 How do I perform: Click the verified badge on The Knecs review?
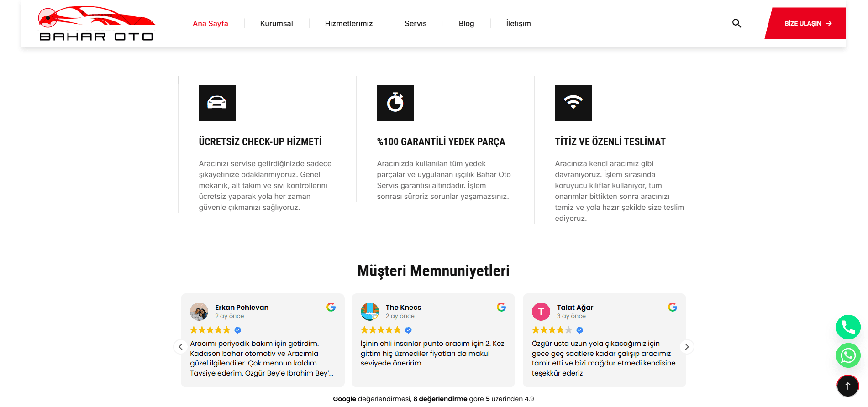tap(409, 330)
